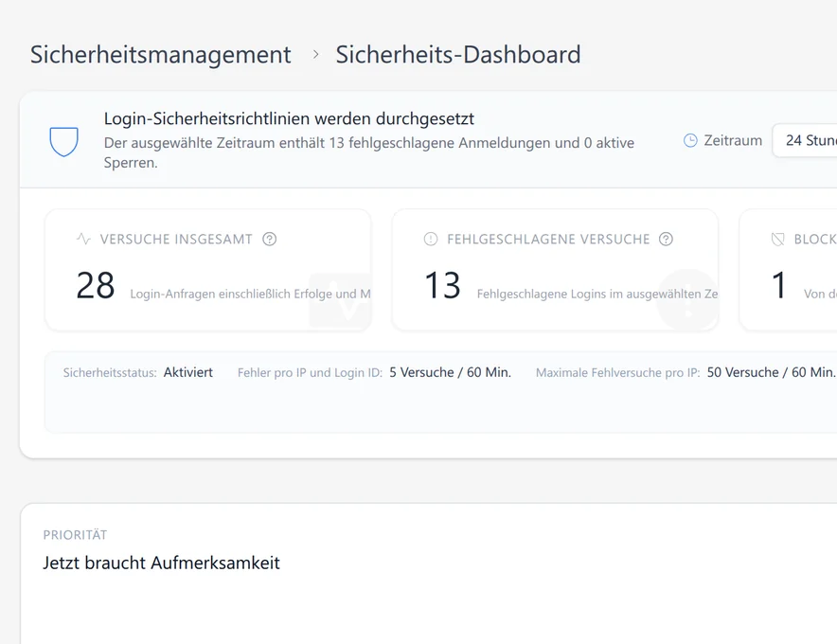Click the 'Zeitraum' label
837x644 pixels.
point(733,140)
